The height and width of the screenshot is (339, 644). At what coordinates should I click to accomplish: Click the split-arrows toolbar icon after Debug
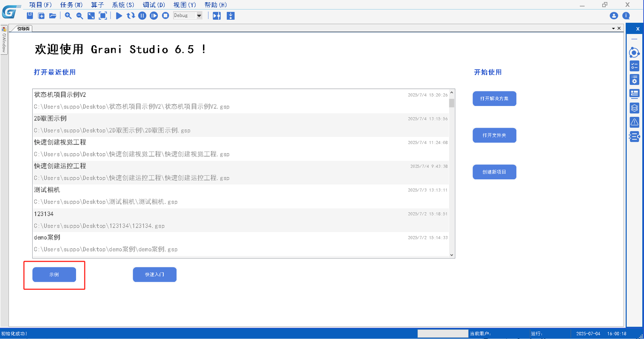coord(217,16)
